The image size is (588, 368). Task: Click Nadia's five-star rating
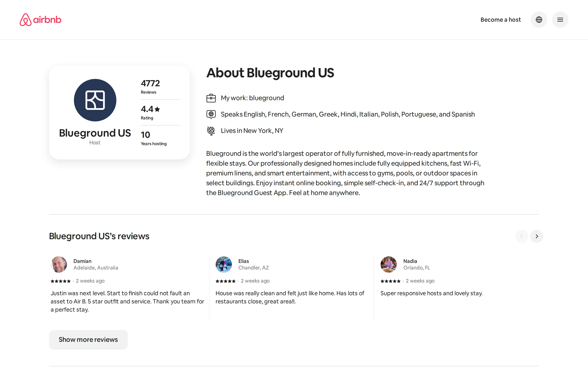click(390, 281)
